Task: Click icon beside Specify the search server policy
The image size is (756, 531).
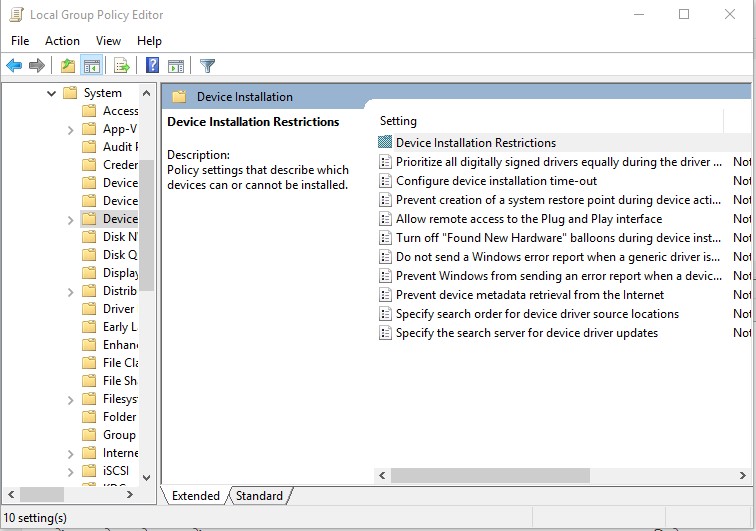Action: pos(385,333)
